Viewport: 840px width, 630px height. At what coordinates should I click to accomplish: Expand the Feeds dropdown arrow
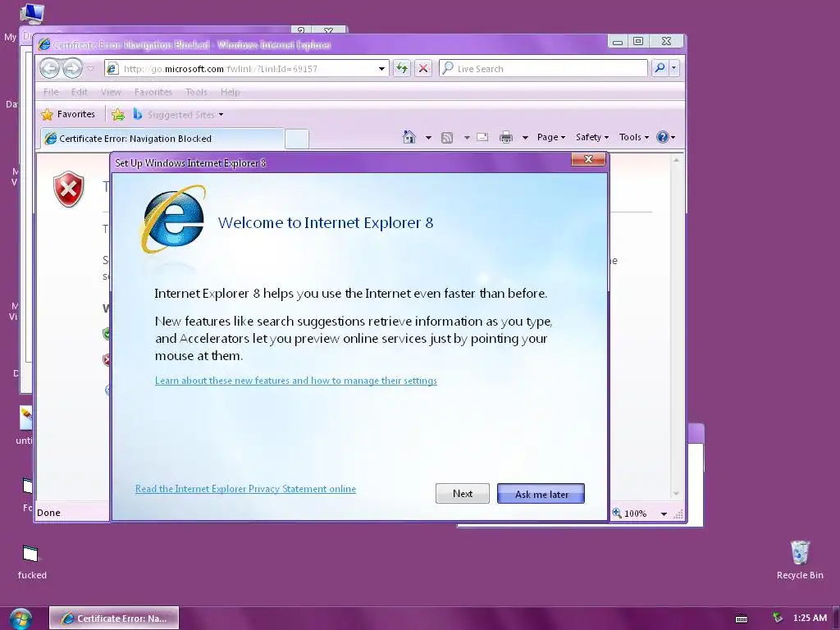point(467,138)
